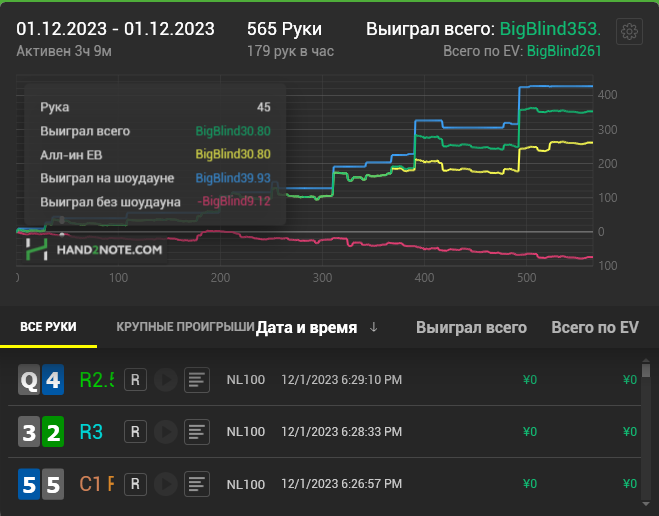Click the Активен 3ч 9м label
Viewport: 659px width, 516px height.
click(64, 51)
